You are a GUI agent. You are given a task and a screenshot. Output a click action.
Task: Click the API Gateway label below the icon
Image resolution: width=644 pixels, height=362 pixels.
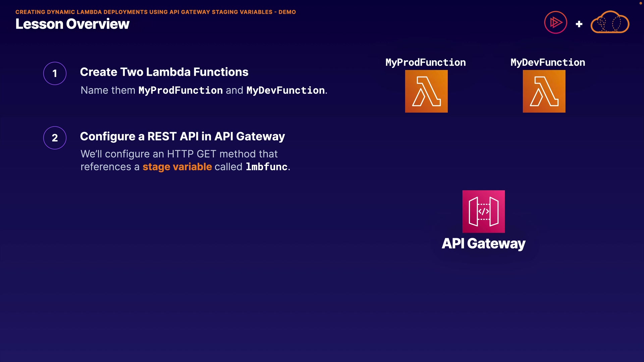[x=483, y=244]
